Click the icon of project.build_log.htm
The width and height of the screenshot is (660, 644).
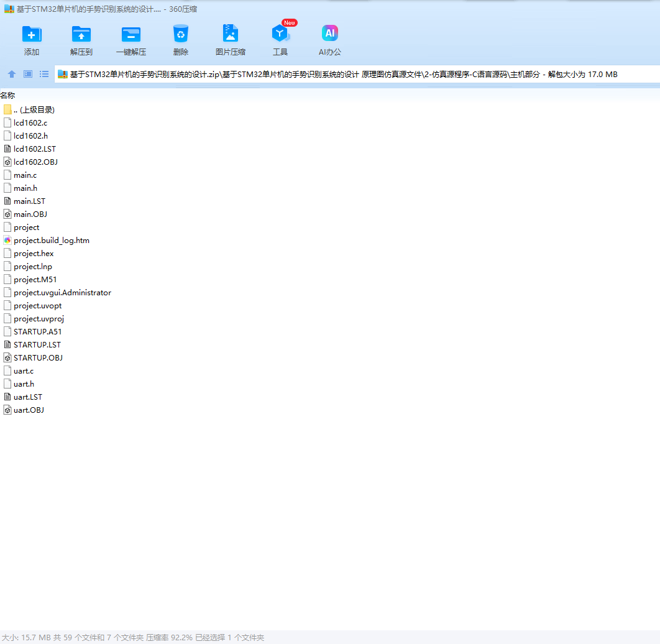pos(7,241)
